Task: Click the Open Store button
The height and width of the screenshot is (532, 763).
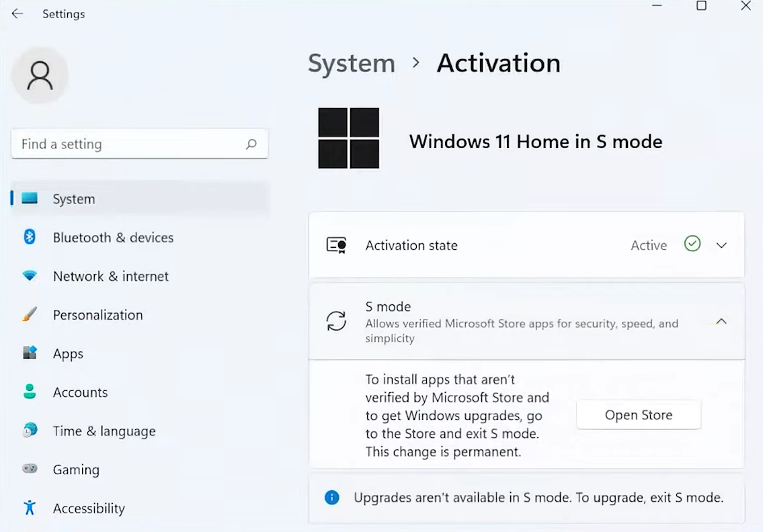Action: pos(639,415)
